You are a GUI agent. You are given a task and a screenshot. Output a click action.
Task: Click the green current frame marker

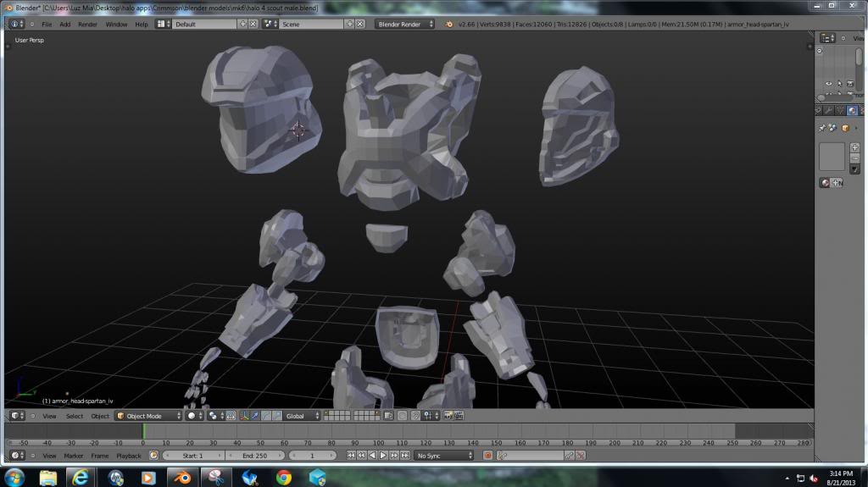point(143,431)
